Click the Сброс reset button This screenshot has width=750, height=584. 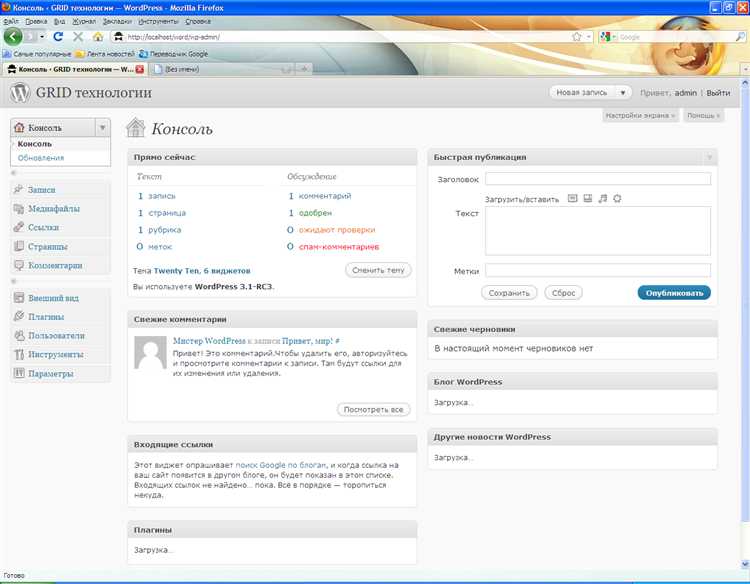click(563, 293)
